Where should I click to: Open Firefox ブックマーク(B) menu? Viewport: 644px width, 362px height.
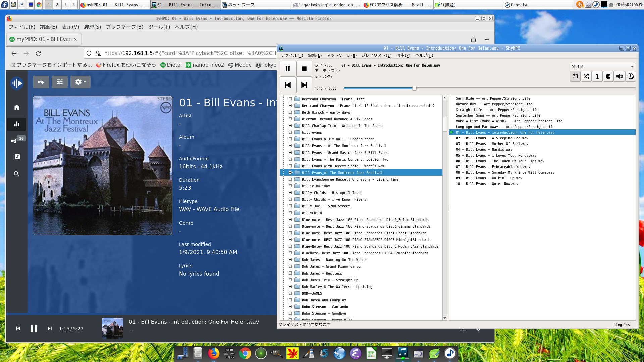[124, 27]
